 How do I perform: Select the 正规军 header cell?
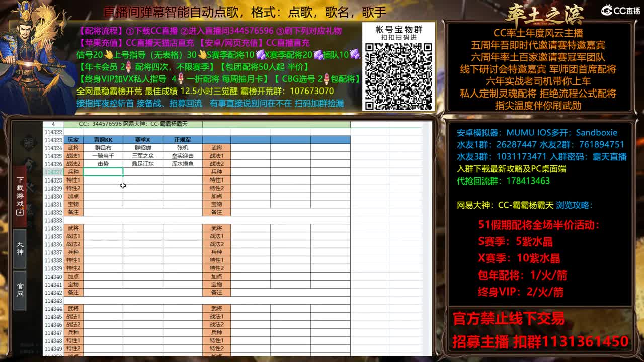pyautogui.click(x=183, y=140)
